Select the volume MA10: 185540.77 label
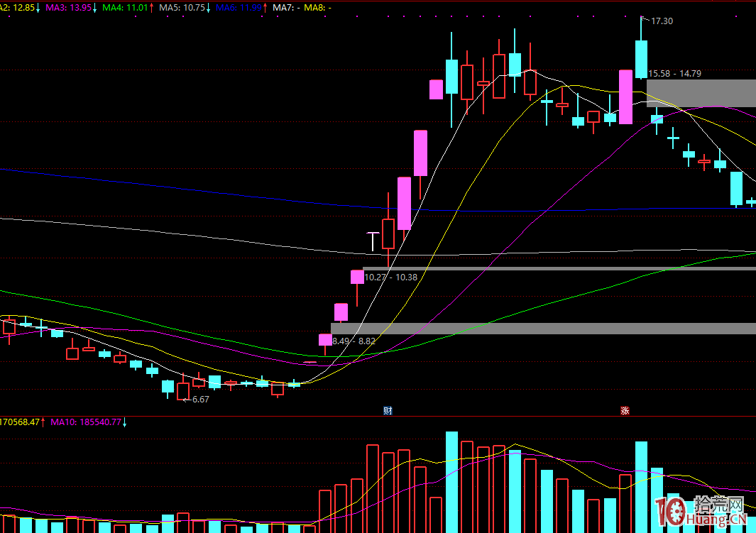Screen dimensions: 756x533 [x=86, y=422]
